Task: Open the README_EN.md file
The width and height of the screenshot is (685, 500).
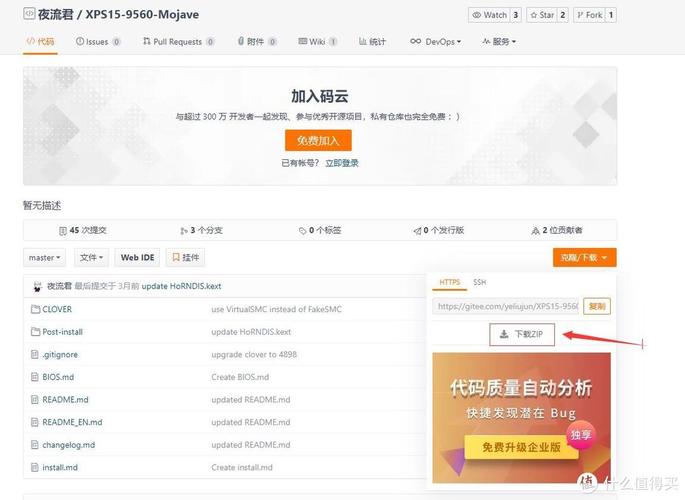Action: pos(73,422)
